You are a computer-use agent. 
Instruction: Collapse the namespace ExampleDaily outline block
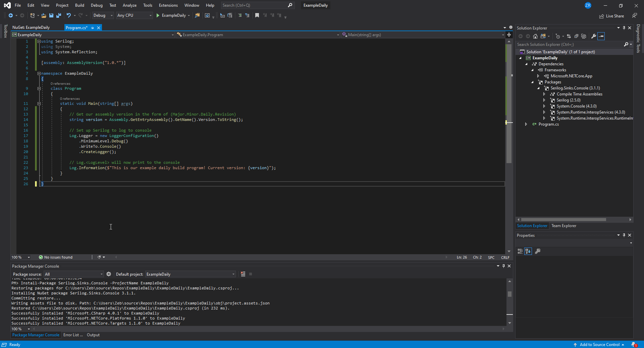click(x=39, y=73)
